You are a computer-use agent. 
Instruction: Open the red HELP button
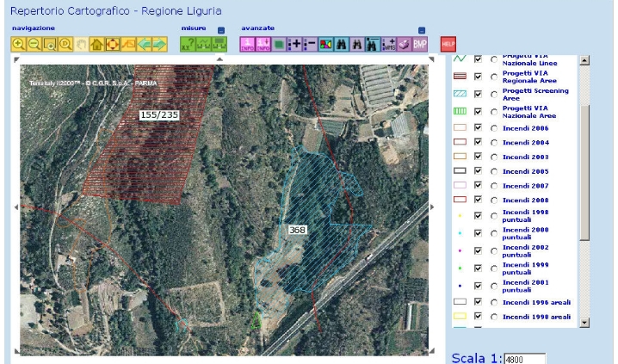[448, 44]
